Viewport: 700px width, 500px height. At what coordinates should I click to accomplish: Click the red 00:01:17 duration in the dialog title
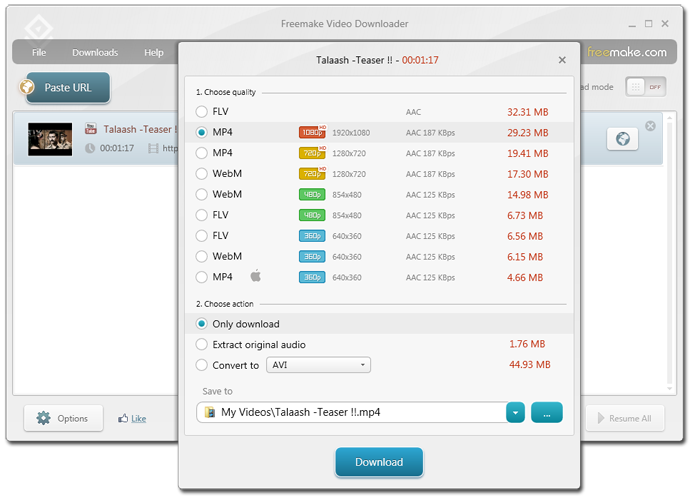coord(420,60)
